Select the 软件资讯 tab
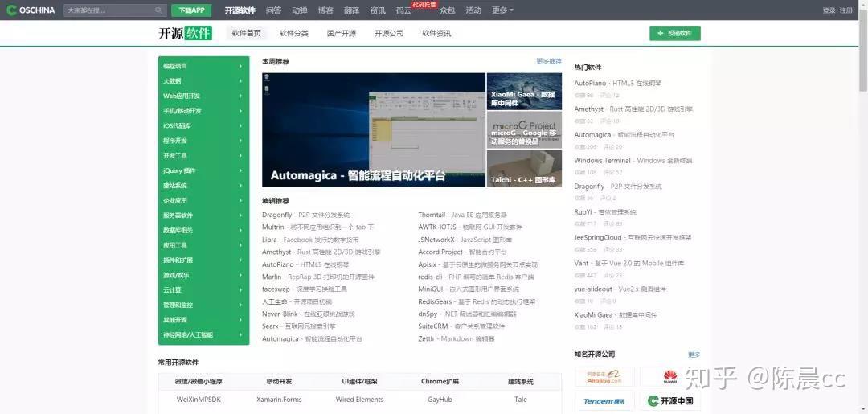 [x=436, y=33]
